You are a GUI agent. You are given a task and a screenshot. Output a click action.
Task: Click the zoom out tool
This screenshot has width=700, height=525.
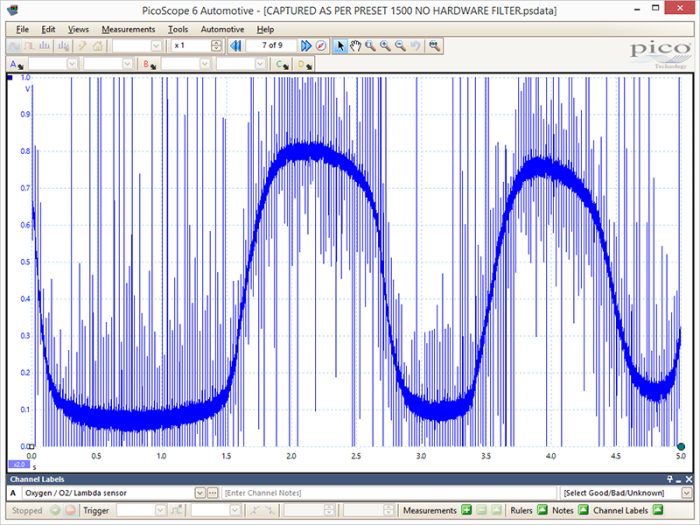click(x=400, y=46)
